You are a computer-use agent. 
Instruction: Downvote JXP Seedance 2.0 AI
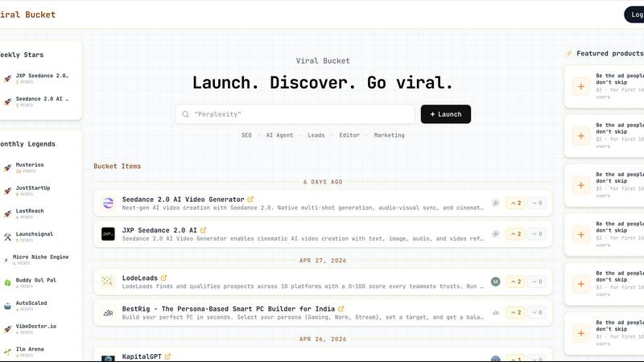point(537,234)
